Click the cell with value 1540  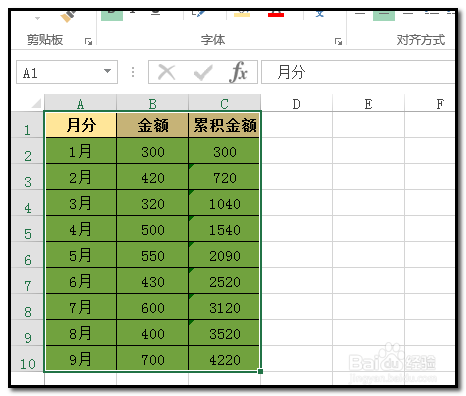224,229
